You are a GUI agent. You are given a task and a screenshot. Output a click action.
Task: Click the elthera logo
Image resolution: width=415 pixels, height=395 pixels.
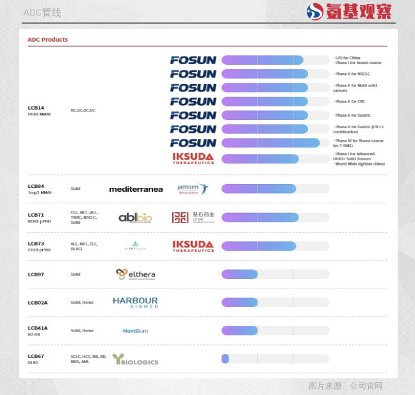[x=136, y=274]
